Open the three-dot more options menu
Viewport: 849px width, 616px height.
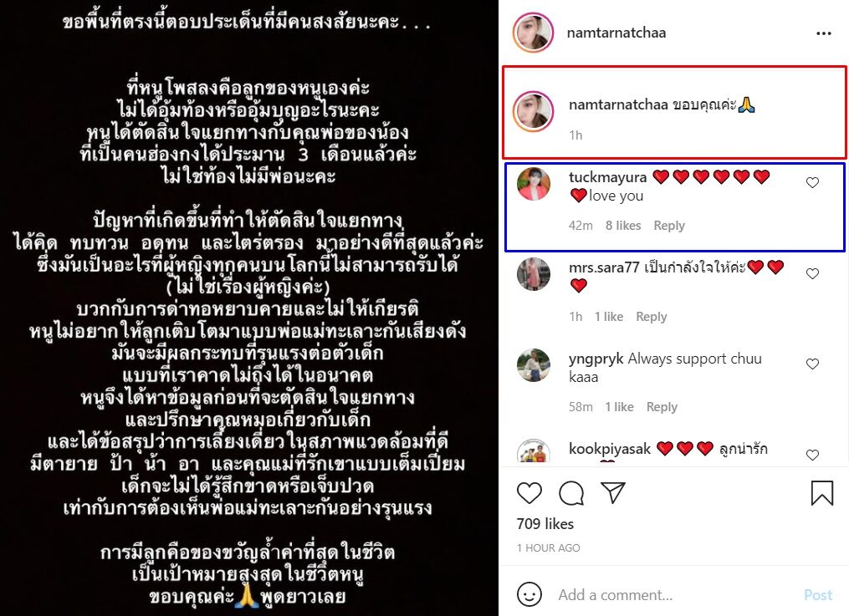click(824, 33)
